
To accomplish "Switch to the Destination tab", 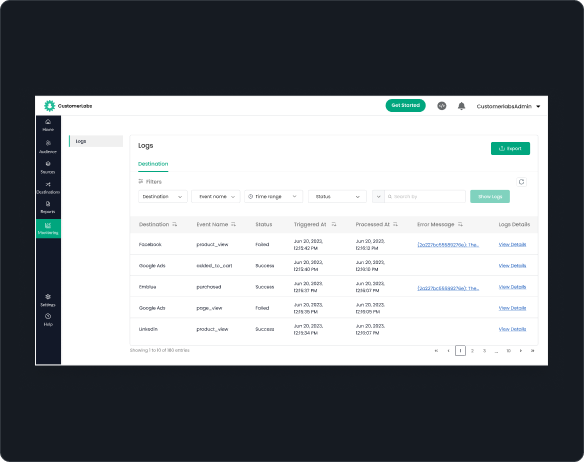I will point(153,164).
